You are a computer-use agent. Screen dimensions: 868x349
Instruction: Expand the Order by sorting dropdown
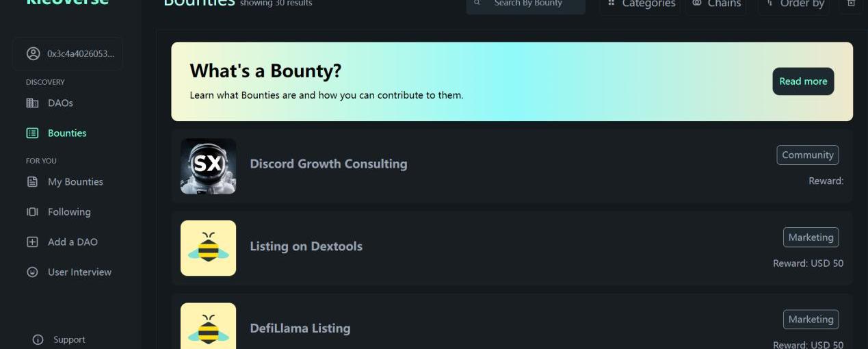pos(794,4)
